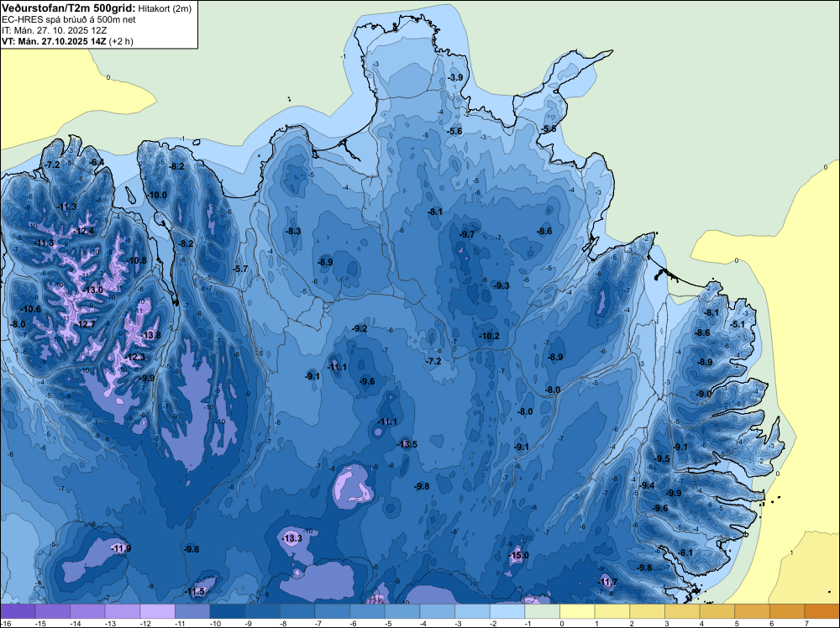Select the -12.4 temperature label
The height and width of the screenshot is (628, 840).
(85, 231)
